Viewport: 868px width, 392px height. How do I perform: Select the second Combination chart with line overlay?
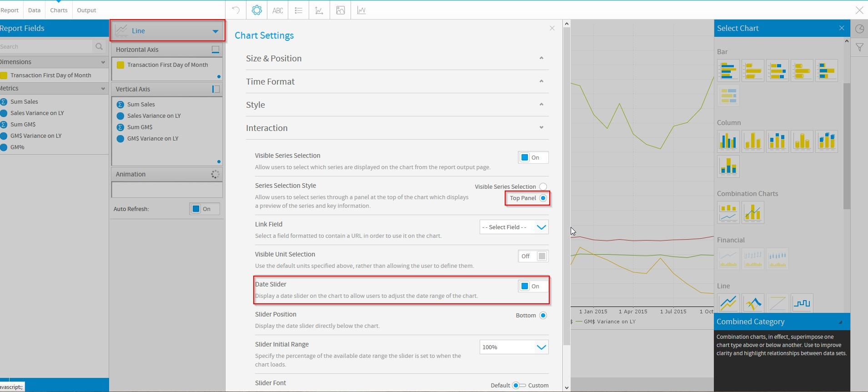pyautogui.click(x=753, y=212)
